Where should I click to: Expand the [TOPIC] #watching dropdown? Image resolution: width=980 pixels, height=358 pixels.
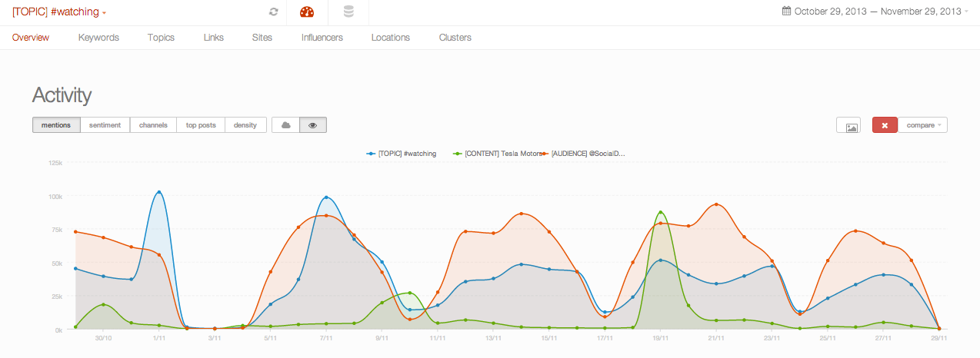point(59,12)
